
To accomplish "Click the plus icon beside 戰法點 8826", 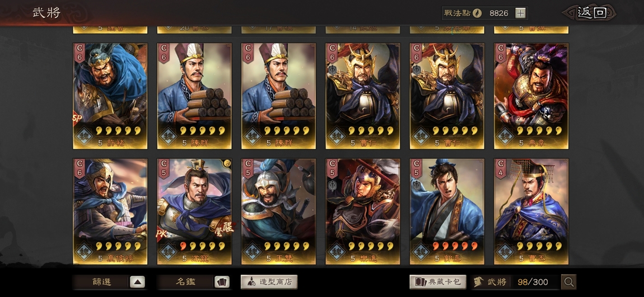I will tap(520, 13).
